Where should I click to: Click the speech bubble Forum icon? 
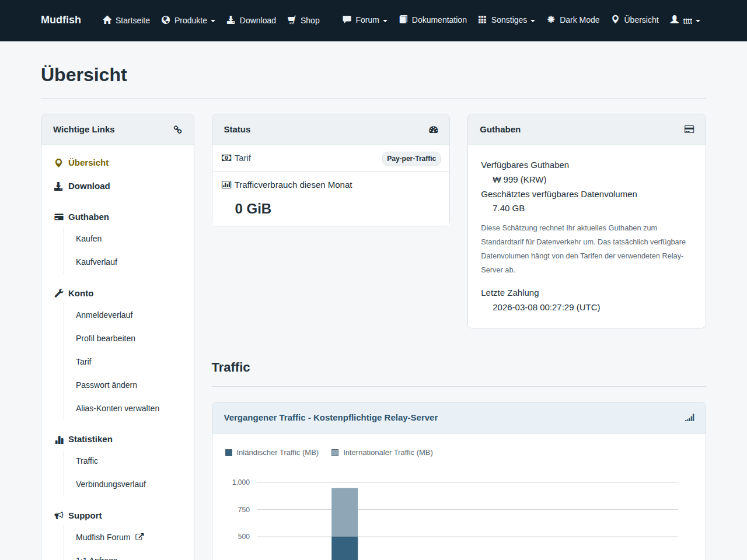(347, 19)
